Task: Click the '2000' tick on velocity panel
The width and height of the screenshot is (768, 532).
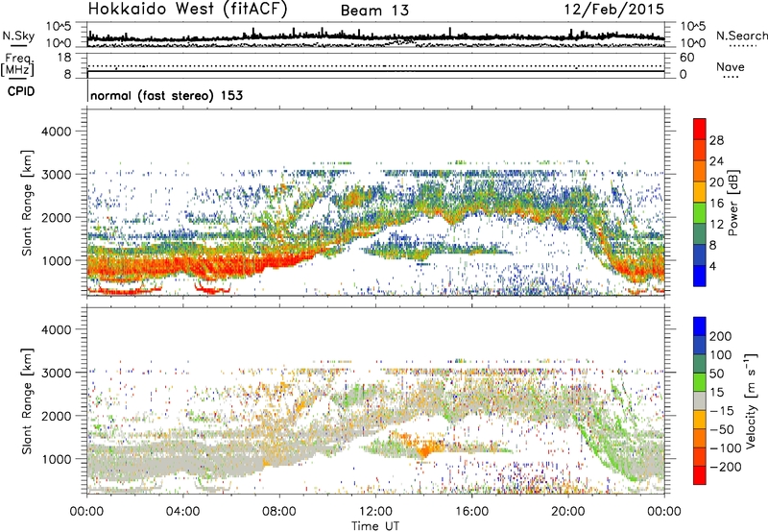Action: coord(56,416)
